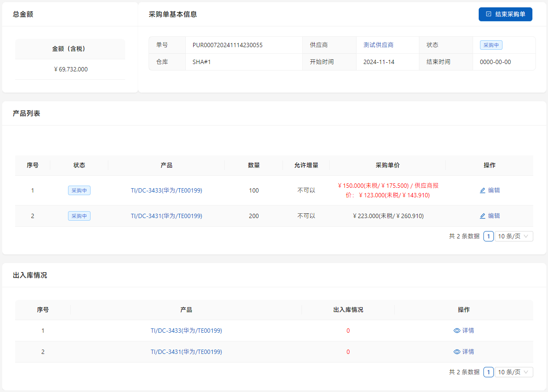Open 10 条/页 dropdown in 出入库情况 table
This screenshot has height=392, width=548.
(x=514, y=372)
